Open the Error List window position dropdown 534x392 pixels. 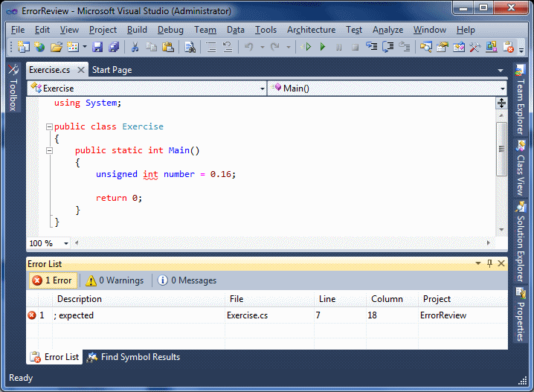(478, 263)
